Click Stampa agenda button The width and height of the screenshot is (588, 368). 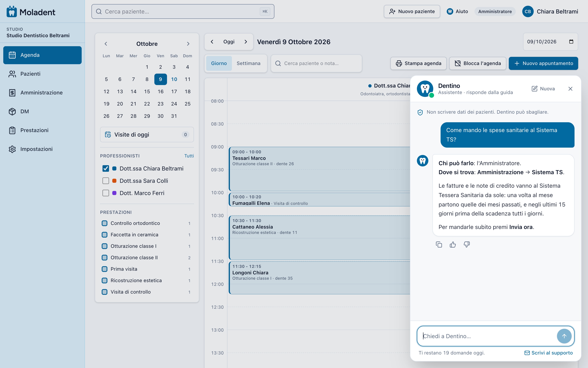tap(418, 63)
